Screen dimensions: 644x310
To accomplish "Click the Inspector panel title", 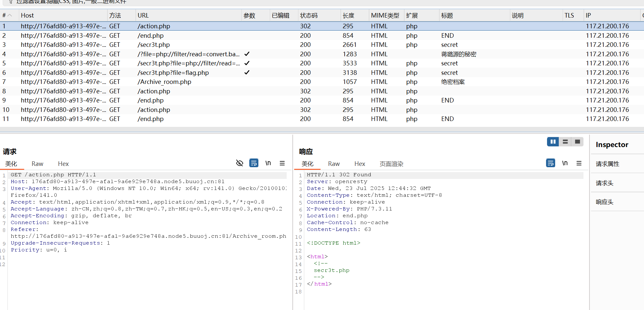I will (x=612, y=144).
